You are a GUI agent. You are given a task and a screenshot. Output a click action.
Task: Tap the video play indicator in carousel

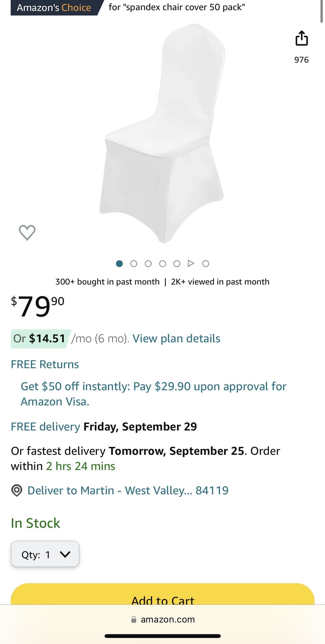tap(191, 263)
